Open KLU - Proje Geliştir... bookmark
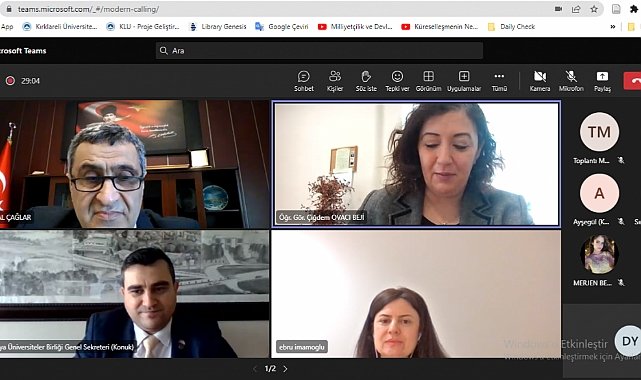The height and width of the screenshot is (380, 641). [x=143, y=27]
